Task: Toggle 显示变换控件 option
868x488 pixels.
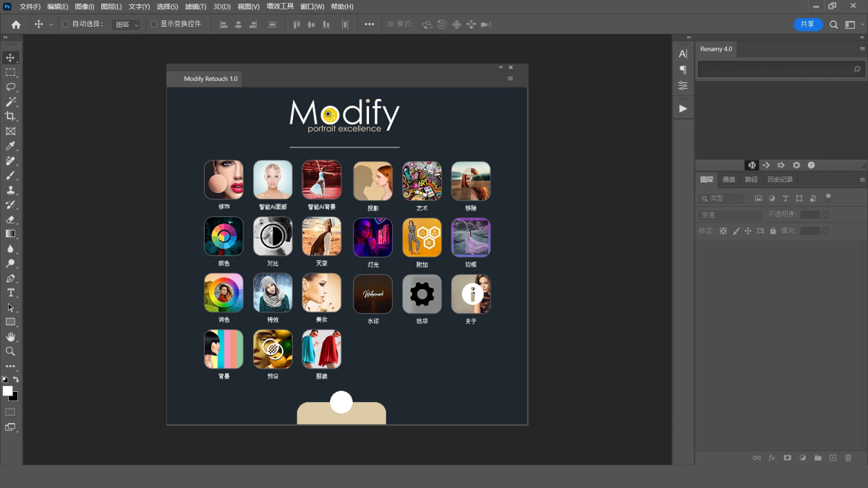Action: pyautogui.click(x=156, y=24)
